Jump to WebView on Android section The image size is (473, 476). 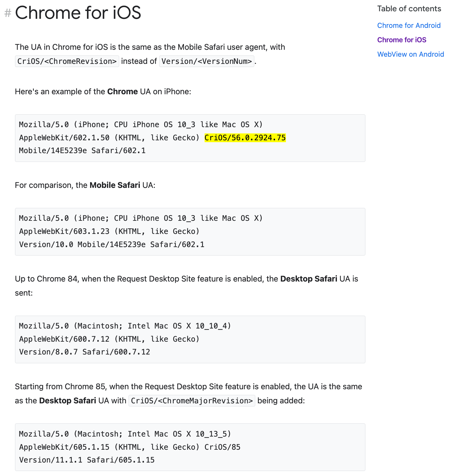pyautogui.click(x=410, y=54)
